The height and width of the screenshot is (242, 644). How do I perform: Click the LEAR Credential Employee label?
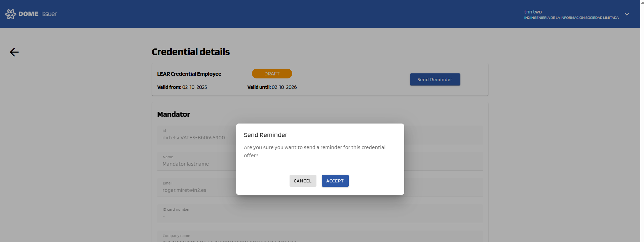[x=189, y=74]
